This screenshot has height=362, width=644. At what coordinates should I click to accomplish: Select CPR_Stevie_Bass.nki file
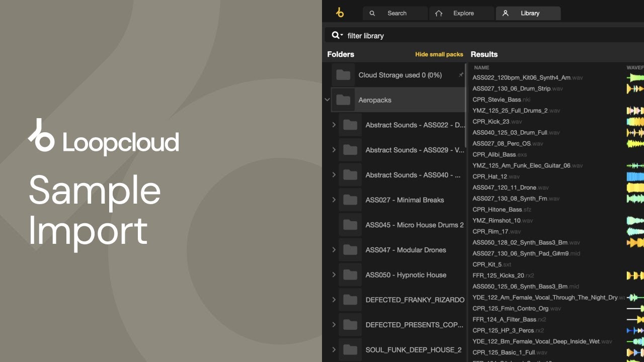click(x=502, y=100)
